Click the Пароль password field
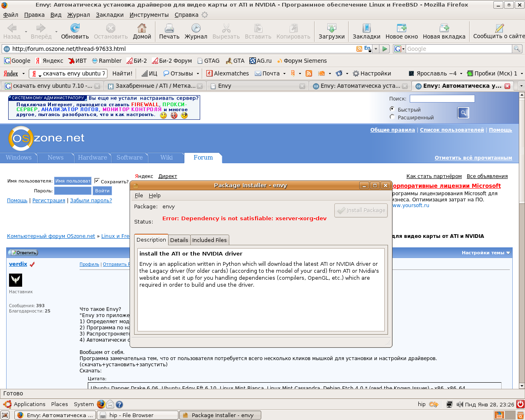Viewport: 525px width, 420px height. [73, 191]
